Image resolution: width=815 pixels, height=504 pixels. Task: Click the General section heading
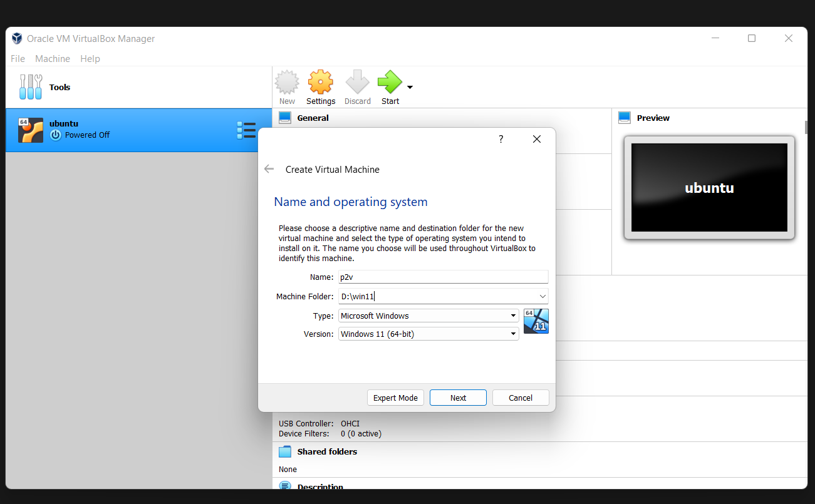point(313,118)
